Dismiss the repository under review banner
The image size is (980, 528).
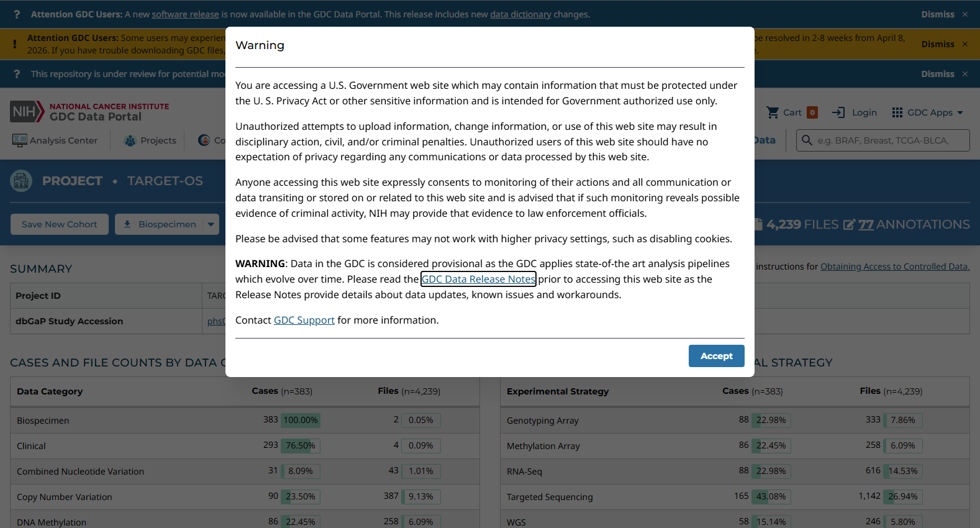coord(945,74)
